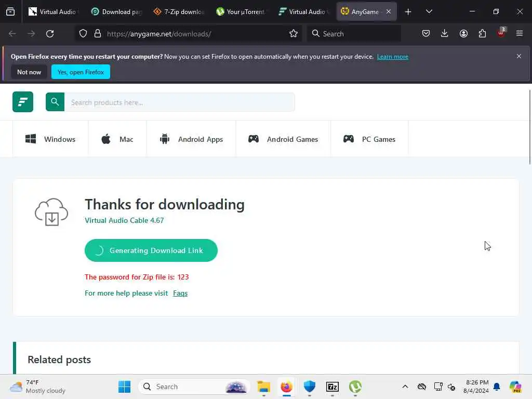Open the notifications bell

pyautogui.click(x=497, y=387)
